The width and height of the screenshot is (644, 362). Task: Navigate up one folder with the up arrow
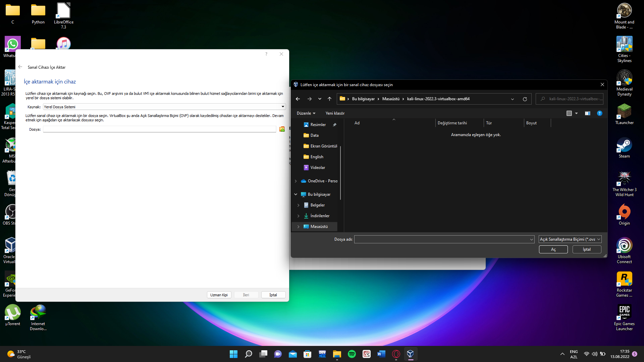[x=329, y=99]
